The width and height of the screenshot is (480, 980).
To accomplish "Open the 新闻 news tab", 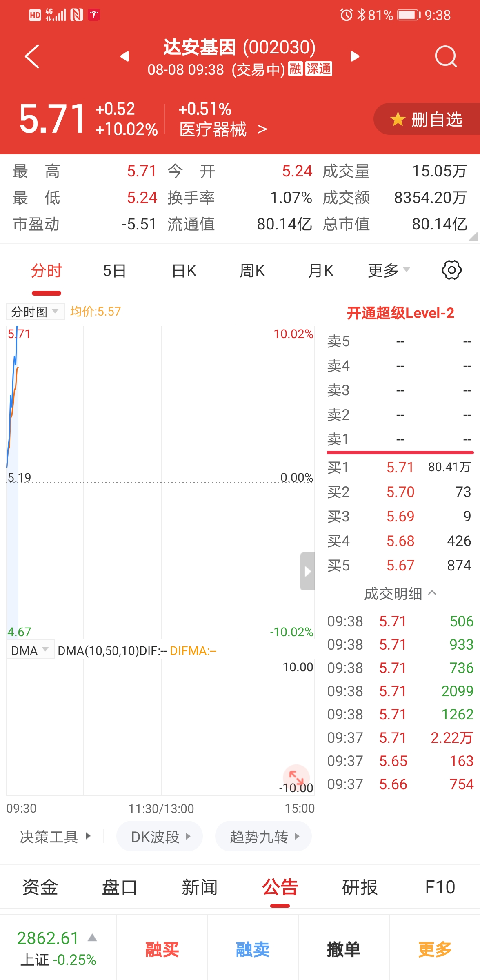I will 200,887.
